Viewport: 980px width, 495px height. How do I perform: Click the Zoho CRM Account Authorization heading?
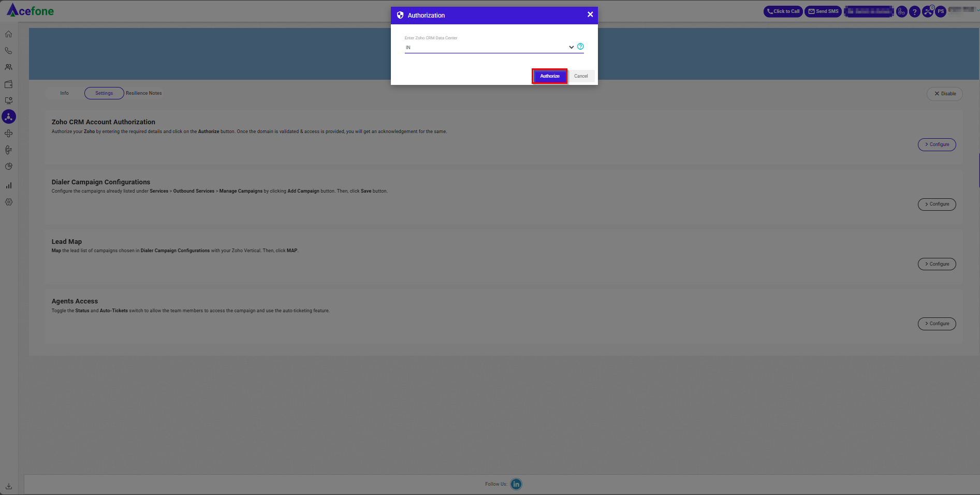pyautogui.click(x=104, y=122)
